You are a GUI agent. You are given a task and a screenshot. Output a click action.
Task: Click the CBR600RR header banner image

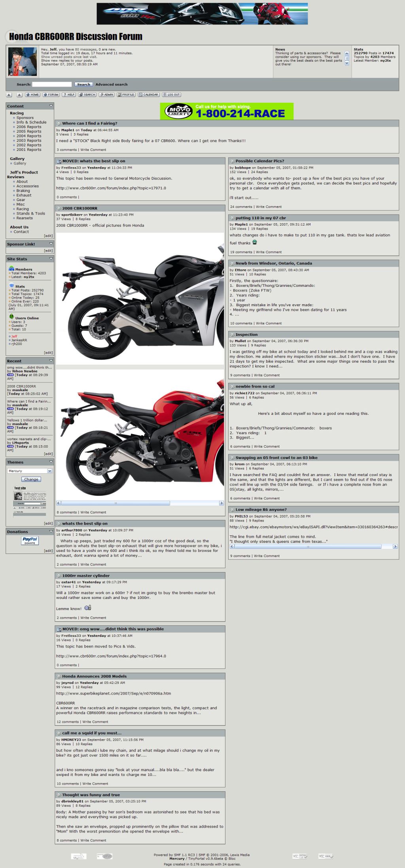202,14
